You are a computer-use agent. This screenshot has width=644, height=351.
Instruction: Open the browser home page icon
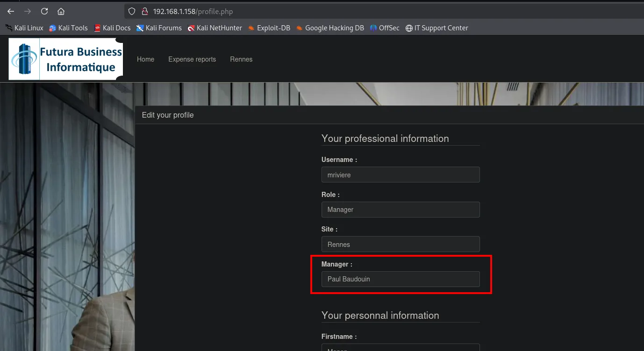61,11
